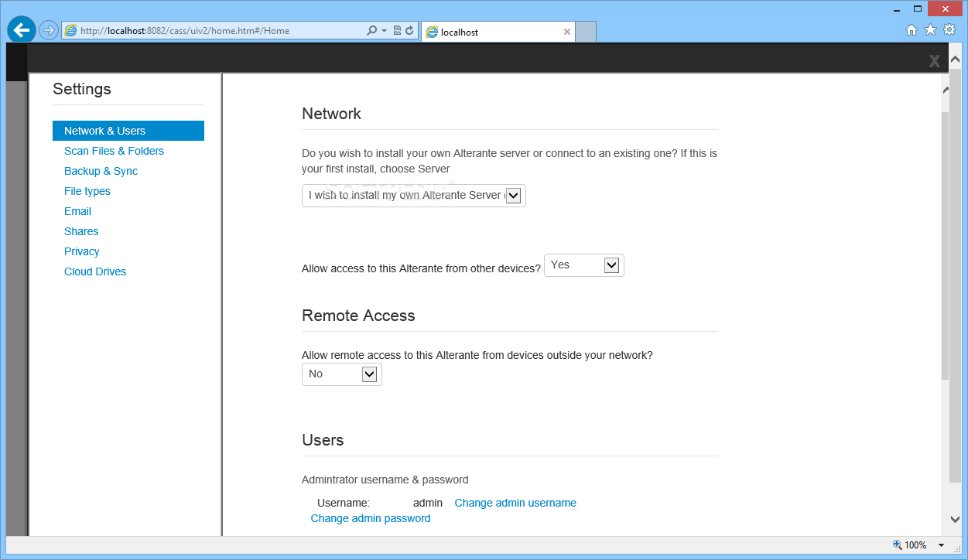968x560 pixels.
Task: Click the admin username value
Action: tap(428, 503)
